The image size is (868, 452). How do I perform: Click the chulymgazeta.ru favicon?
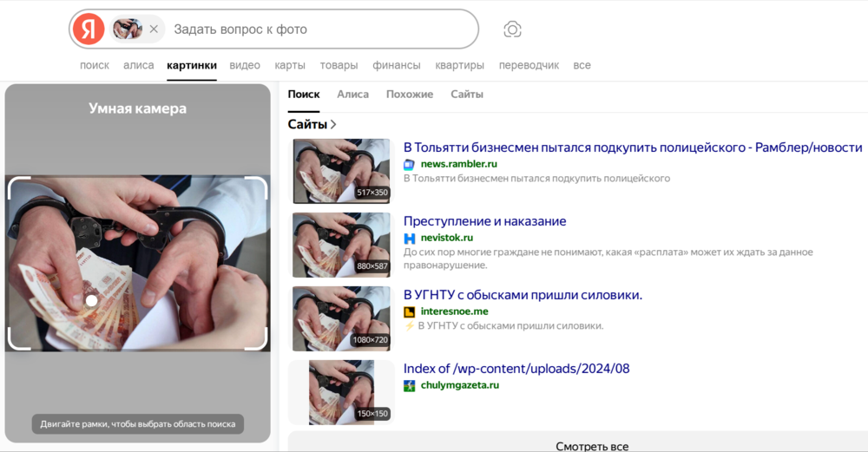tap(410, 385)
